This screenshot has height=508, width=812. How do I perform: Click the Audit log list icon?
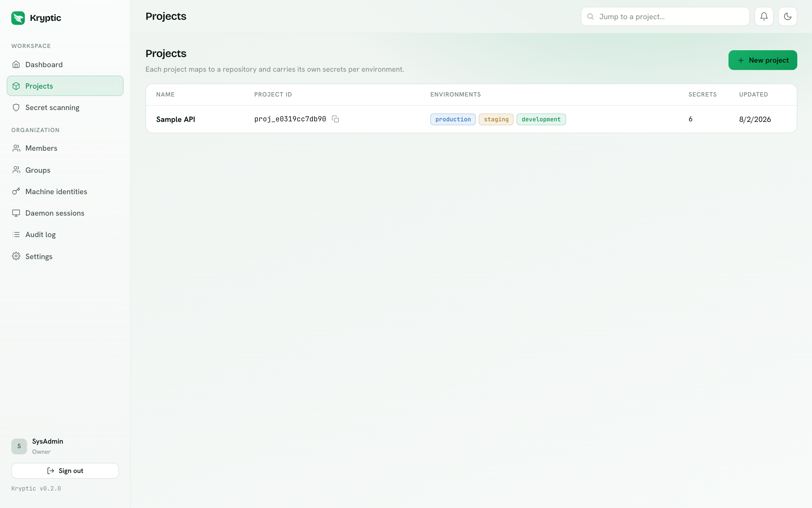click(16, 235)
